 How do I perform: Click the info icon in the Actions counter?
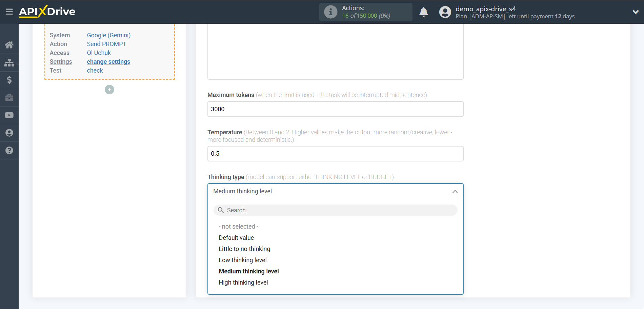pyautogui.click(x=330, y=12)
